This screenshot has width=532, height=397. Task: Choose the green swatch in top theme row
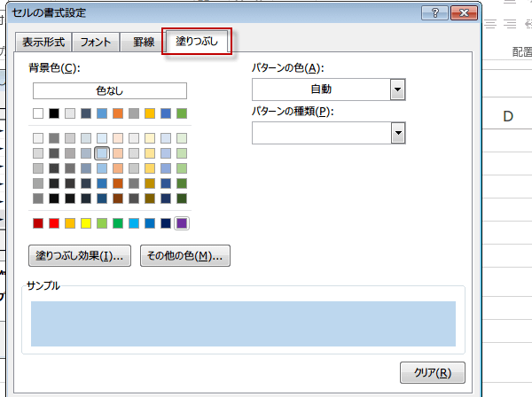click(x=182, y=113)
